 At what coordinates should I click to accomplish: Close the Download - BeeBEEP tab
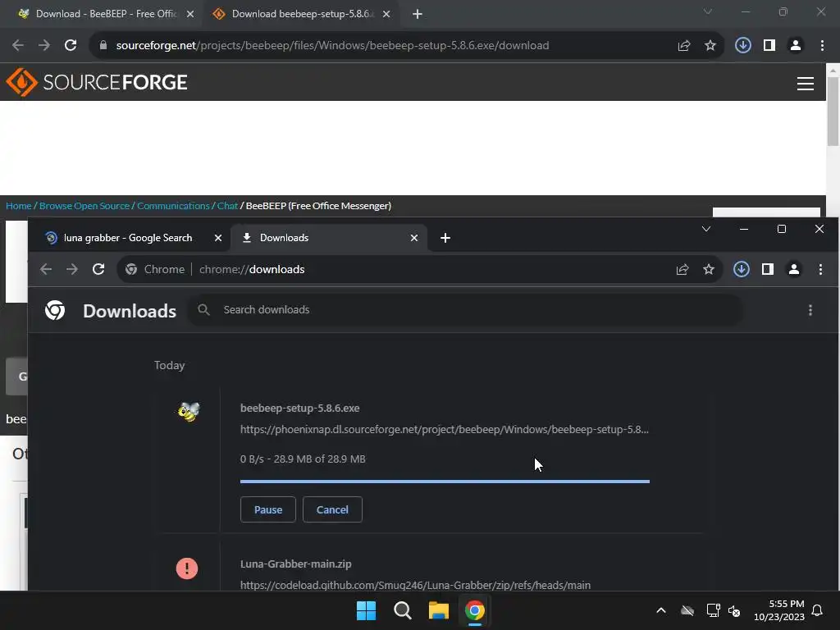[x=190, y=15]
